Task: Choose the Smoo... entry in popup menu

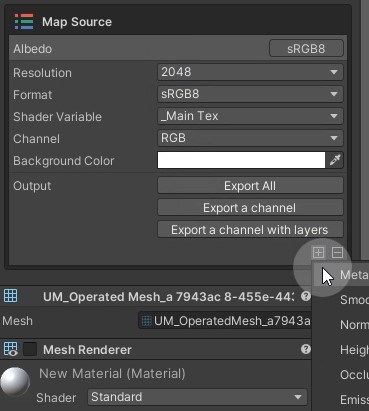Action: coord(341,300)
